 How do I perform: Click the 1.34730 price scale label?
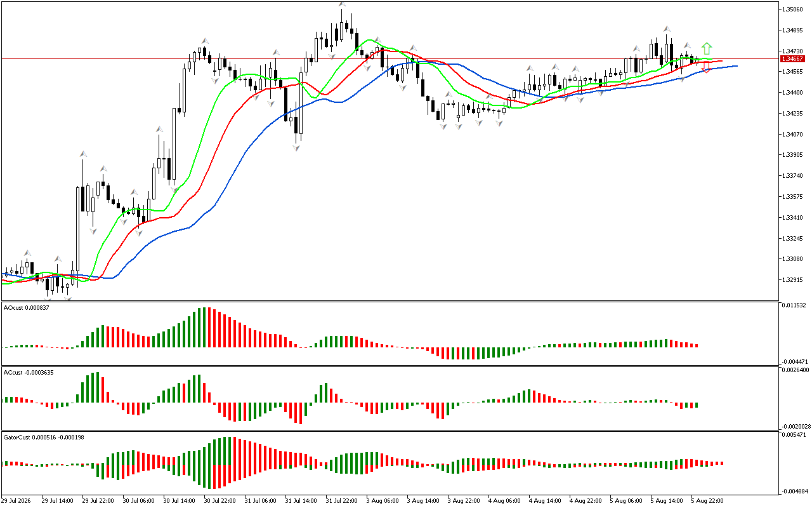pyautogui.click(x=794, y=51)
